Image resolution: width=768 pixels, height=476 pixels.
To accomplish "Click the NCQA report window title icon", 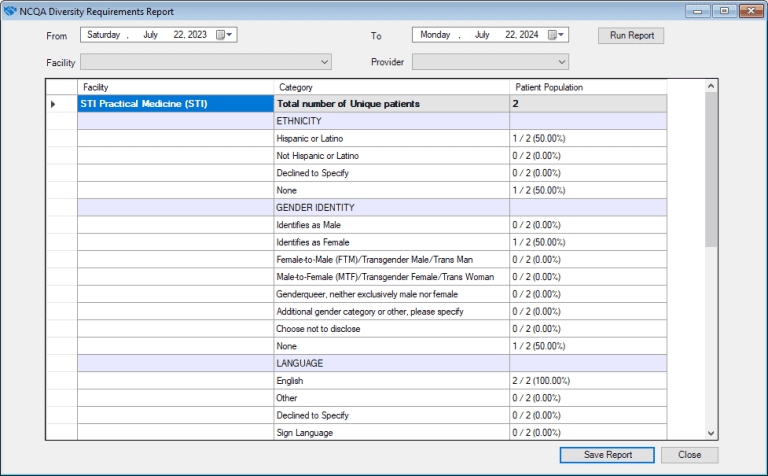I will (11, 11).
